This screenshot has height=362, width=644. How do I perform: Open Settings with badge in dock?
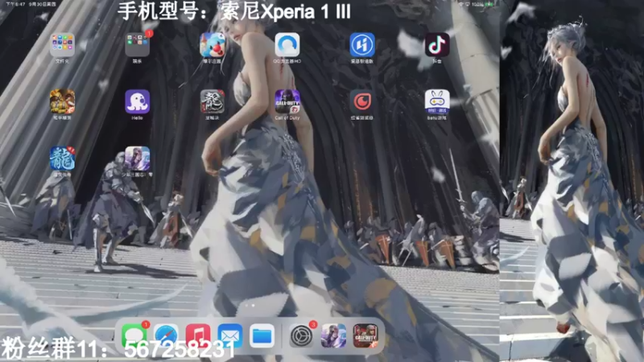point(301,335)
